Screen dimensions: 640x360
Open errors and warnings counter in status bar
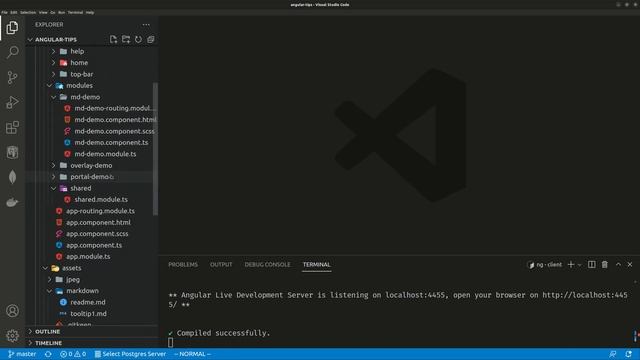click(73, 354)
